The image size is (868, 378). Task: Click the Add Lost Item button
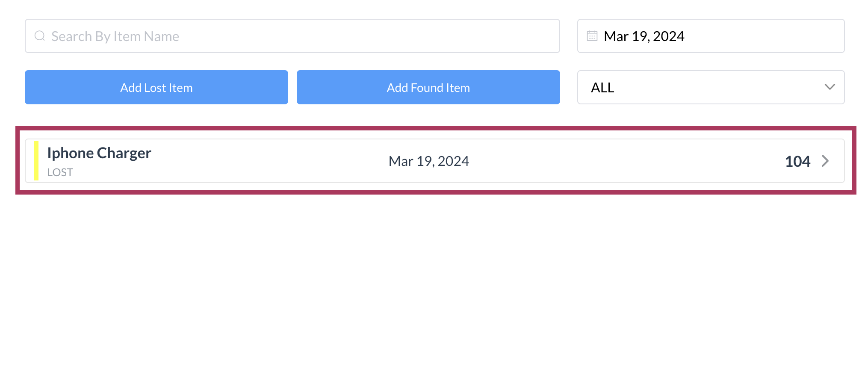click(x=156, y=87)
